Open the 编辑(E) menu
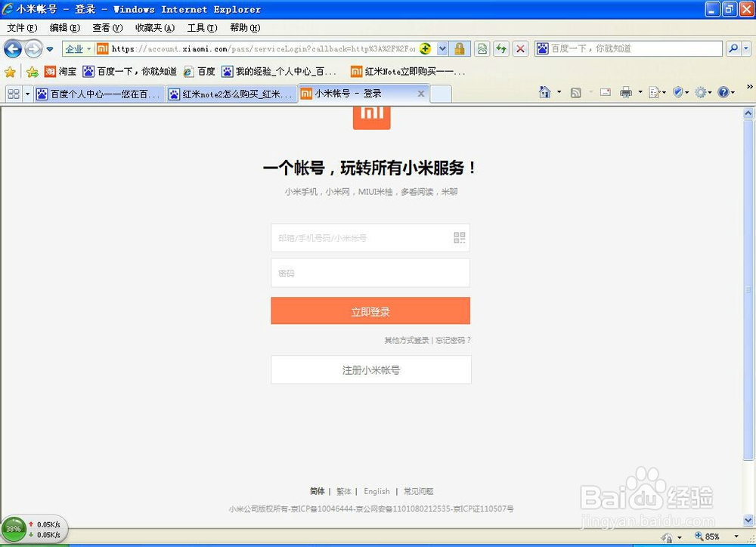Image resolution: width=756 pixels, height=547 pixels. tap(65, 28)
